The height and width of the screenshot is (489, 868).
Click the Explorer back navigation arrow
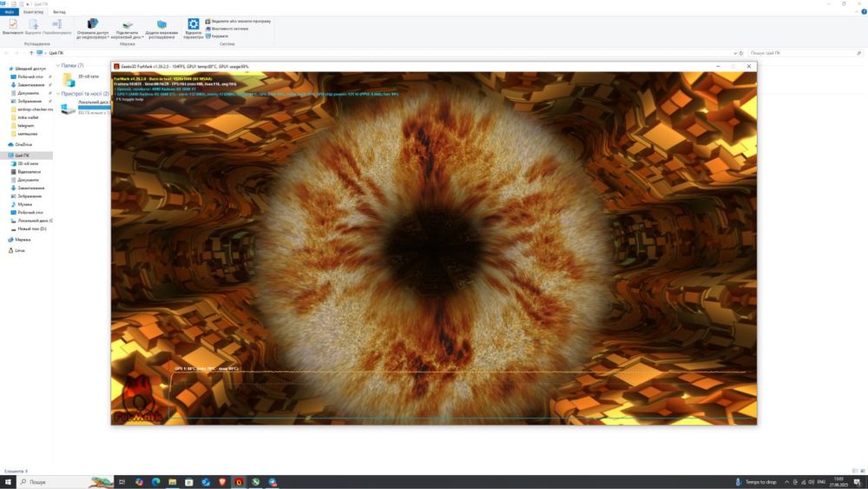pos(7,53)
